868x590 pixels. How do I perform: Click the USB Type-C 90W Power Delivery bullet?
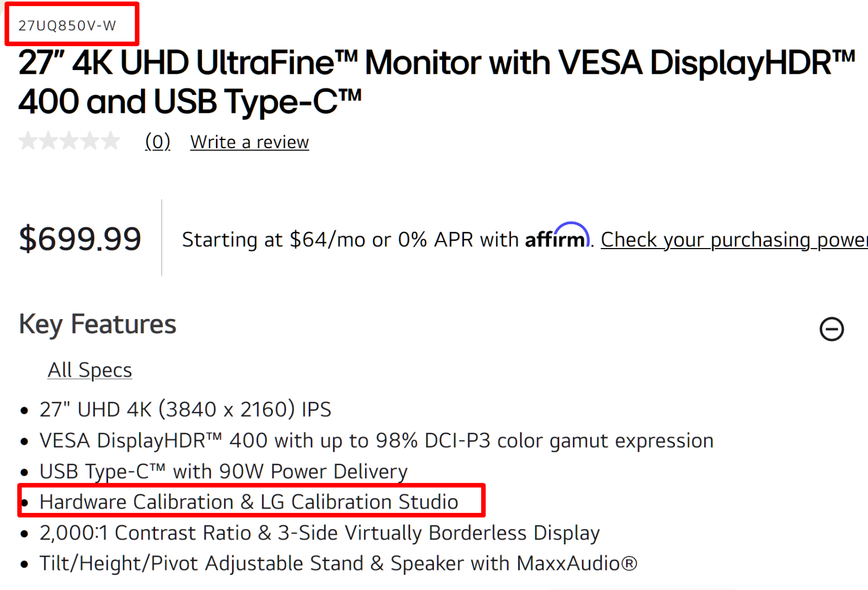[x=224, y=472]
